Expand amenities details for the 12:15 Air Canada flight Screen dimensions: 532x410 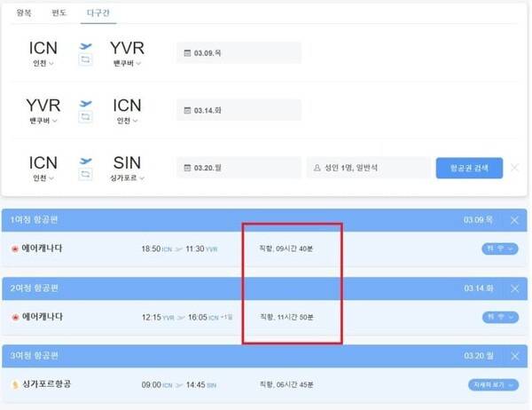(499, 317)
